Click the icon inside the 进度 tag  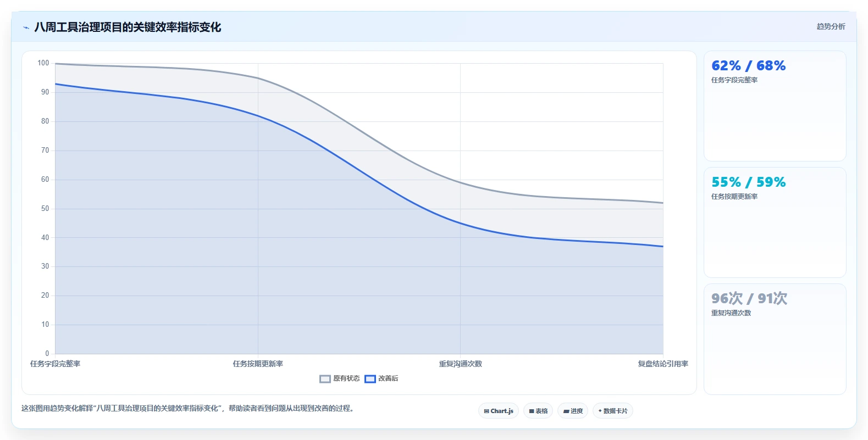(x=566, y=411)
